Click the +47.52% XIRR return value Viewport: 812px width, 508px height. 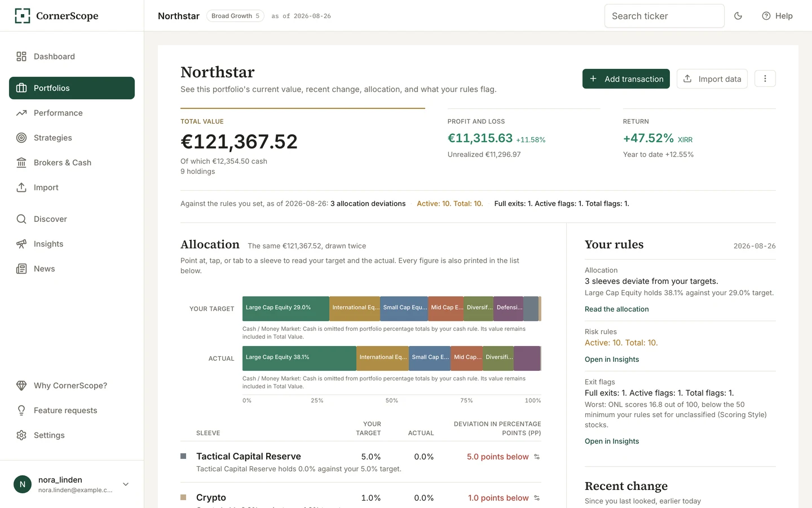[x=648, y=138]
